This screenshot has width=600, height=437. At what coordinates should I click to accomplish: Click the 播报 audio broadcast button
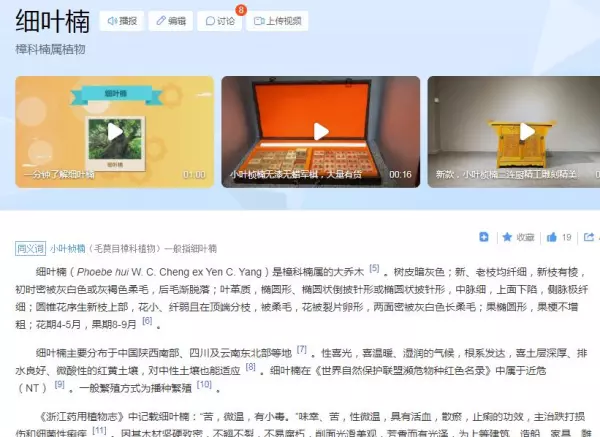pyautogui.click(x=122, y=21)
